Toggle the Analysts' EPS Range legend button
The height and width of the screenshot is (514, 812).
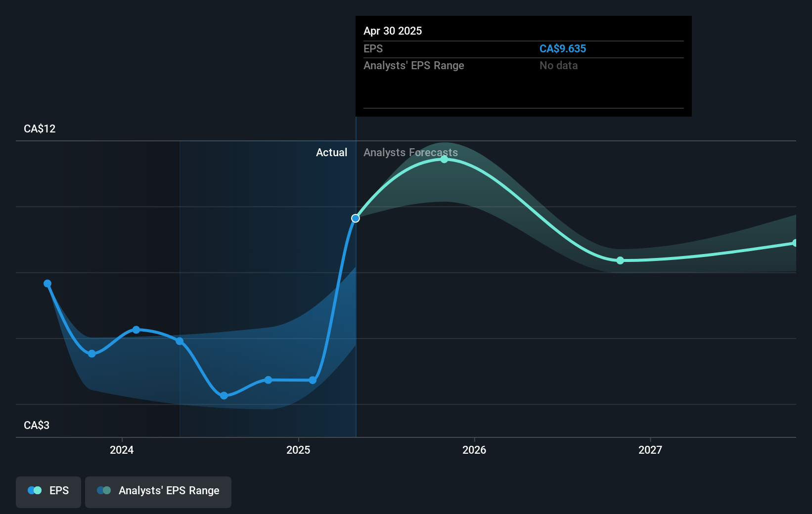point(158,492)
